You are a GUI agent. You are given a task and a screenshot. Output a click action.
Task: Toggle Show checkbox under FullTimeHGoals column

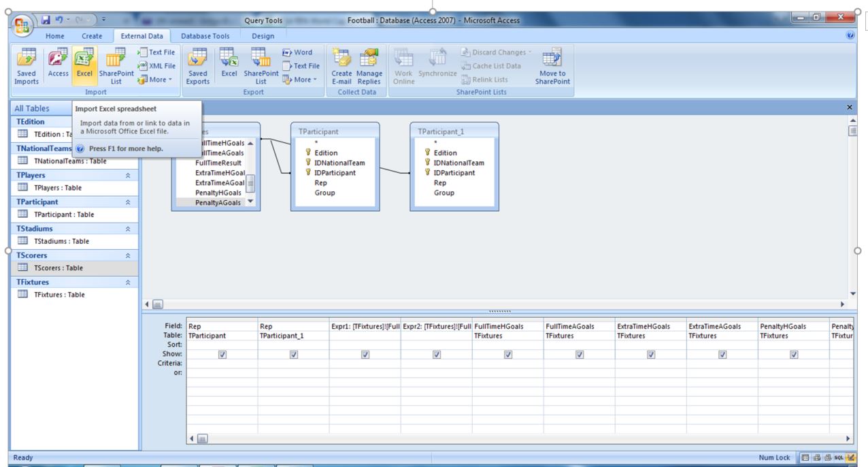[x=508, y=355]
